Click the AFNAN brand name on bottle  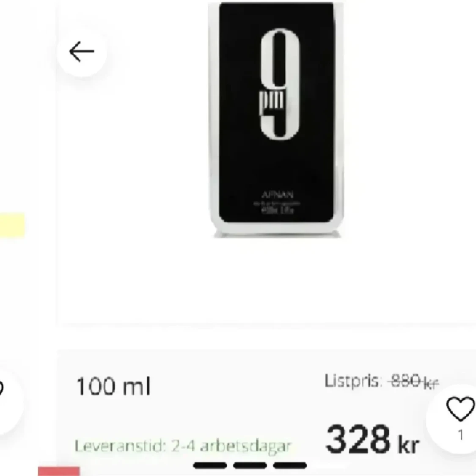coord(278,194)
